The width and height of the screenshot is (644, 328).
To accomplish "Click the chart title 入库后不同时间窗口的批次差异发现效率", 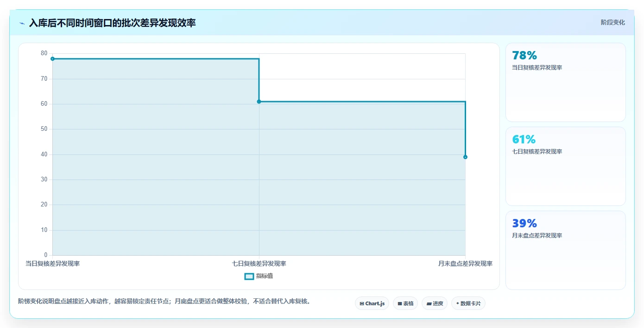I will pyautogui.click(x=112, y=23).
